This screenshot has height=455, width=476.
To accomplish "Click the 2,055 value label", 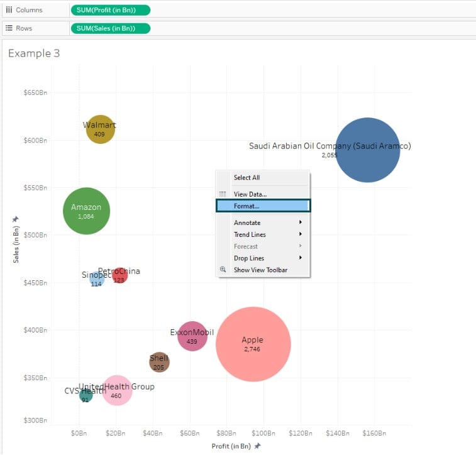I will 329,155.
